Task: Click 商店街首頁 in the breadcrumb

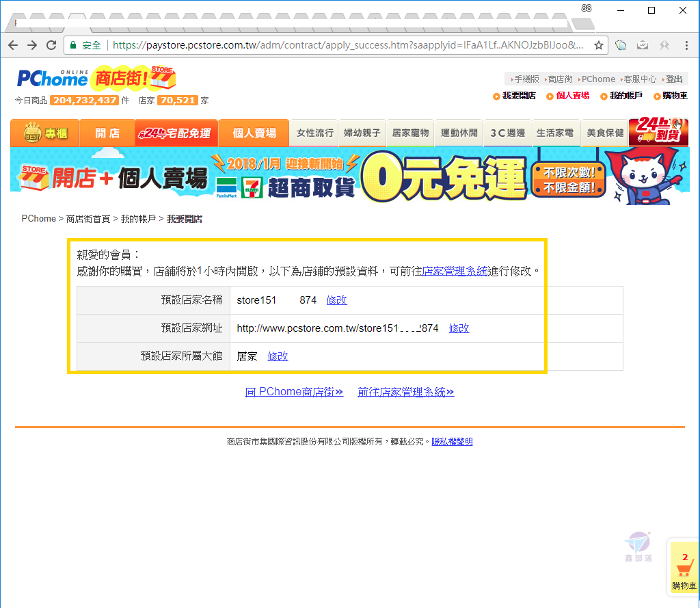Action: click(x=88, y=219)
